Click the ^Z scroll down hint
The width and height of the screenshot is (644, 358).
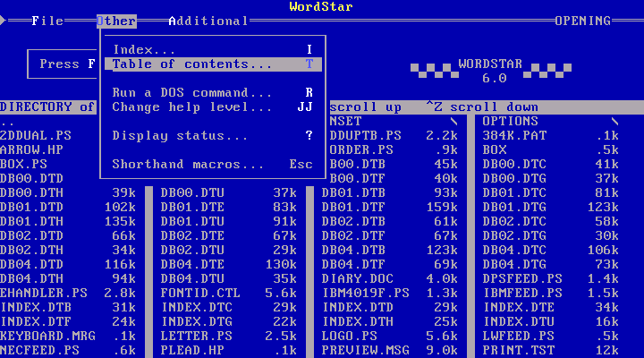pyautogui.click(x=482, y=107)
